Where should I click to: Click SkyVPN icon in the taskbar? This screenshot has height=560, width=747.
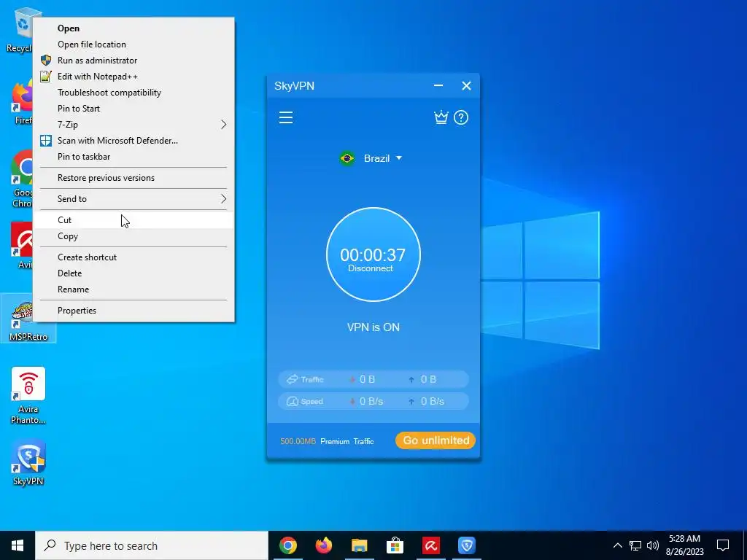(x=466, y=545)
